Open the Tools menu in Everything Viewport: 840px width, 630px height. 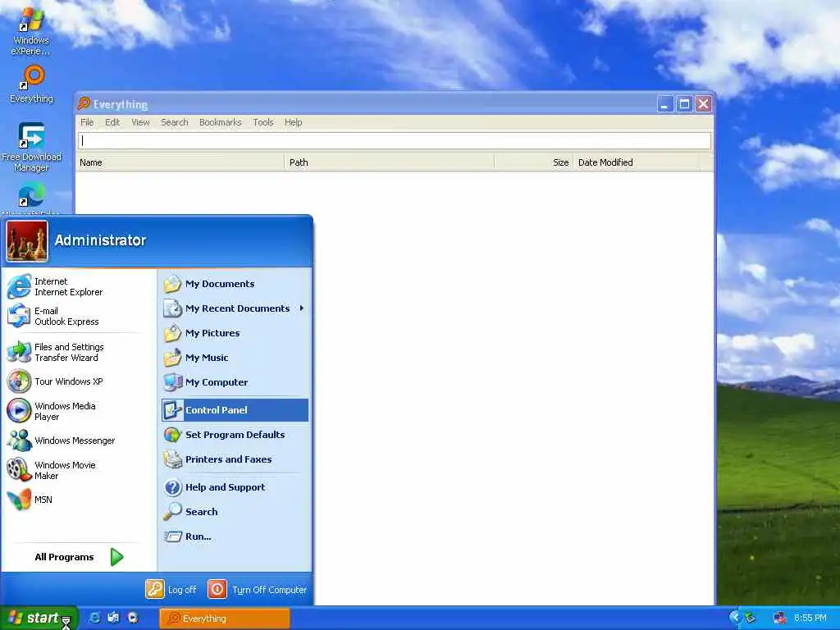[263, 122]
